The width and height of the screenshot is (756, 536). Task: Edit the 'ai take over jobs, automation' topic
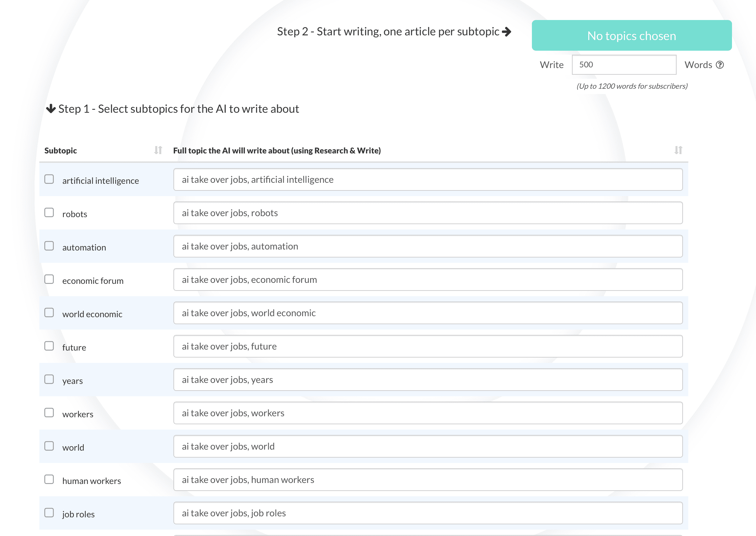pos(428,246)
